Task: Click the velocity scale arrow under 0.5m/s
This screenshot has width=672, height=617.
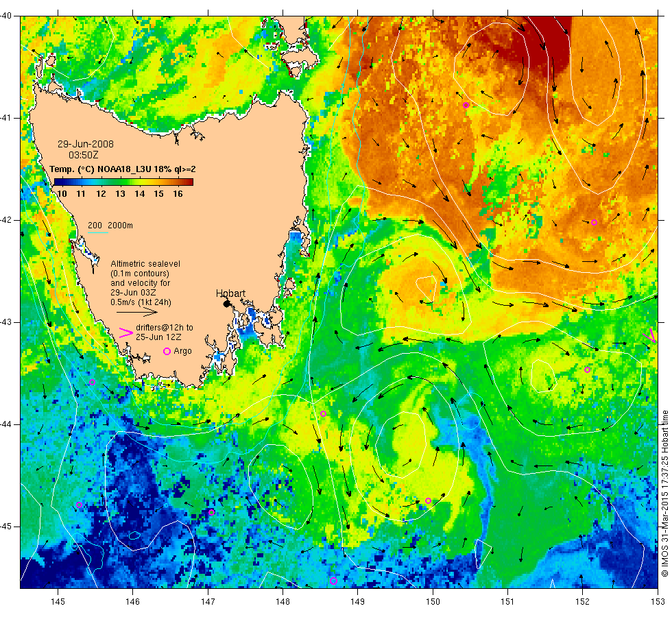Action: pyautogui.click(x=137, y=312)
